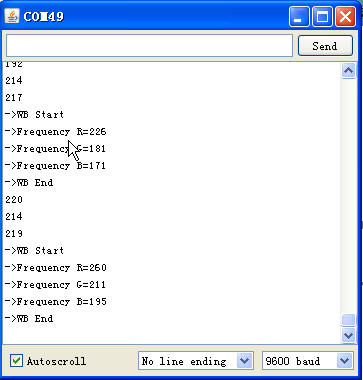
Task: Click the value 217 in the output
Action: (x=14, y=98)
